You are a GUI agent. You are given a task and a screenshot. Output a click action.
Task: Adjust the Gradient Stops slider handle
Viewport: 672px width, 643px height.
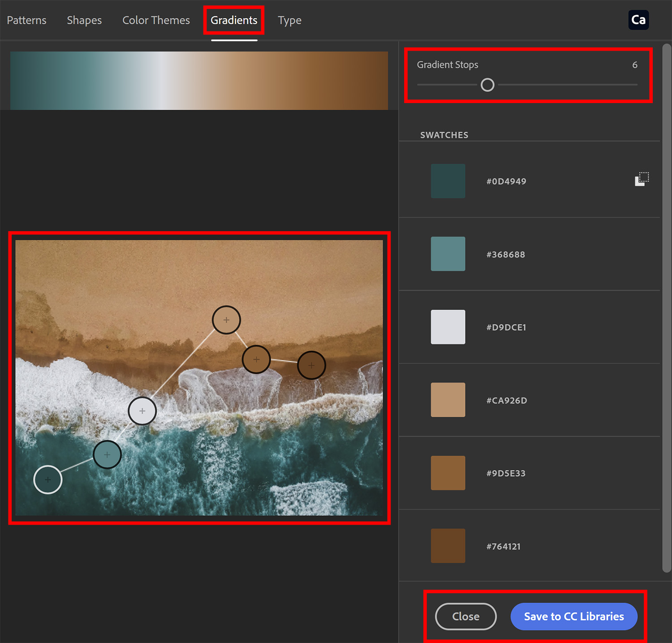(x=487, y=85)
